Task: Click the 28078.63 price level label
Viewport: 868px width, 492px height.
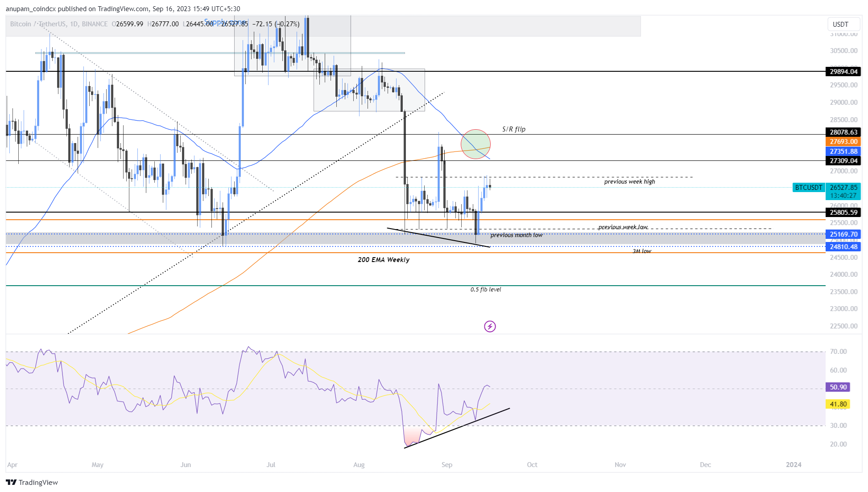Action: [843, 132]
